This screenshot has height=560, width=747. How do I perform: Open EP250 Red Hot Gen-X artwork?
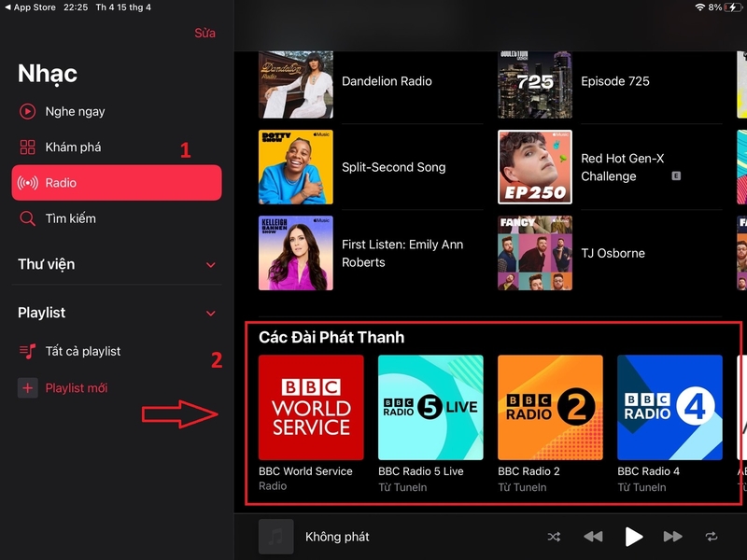[535, 167]
